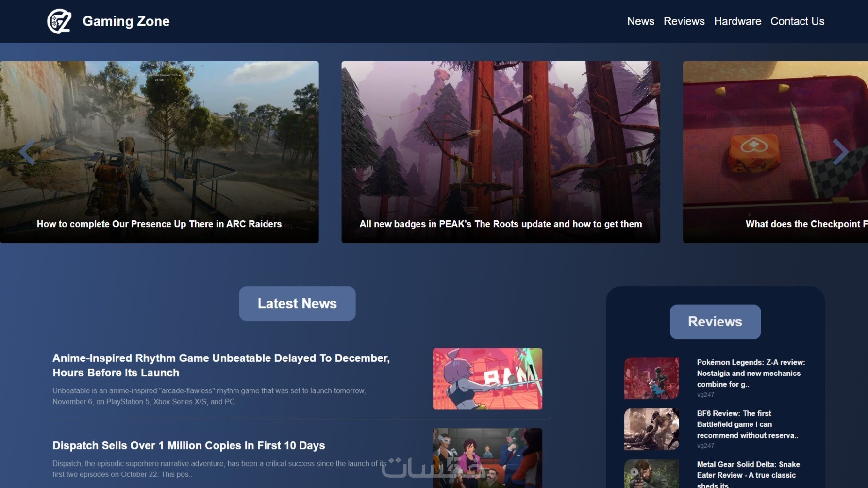This screenshot has height=488, width=868.
Task: Click the Reviews sidebar heading button
Action: (x=715, y=322)
